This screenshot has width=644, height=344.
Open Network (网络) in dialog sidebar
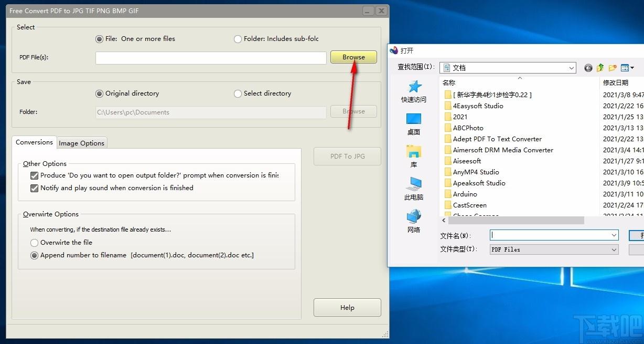click(x=414, y=222)
